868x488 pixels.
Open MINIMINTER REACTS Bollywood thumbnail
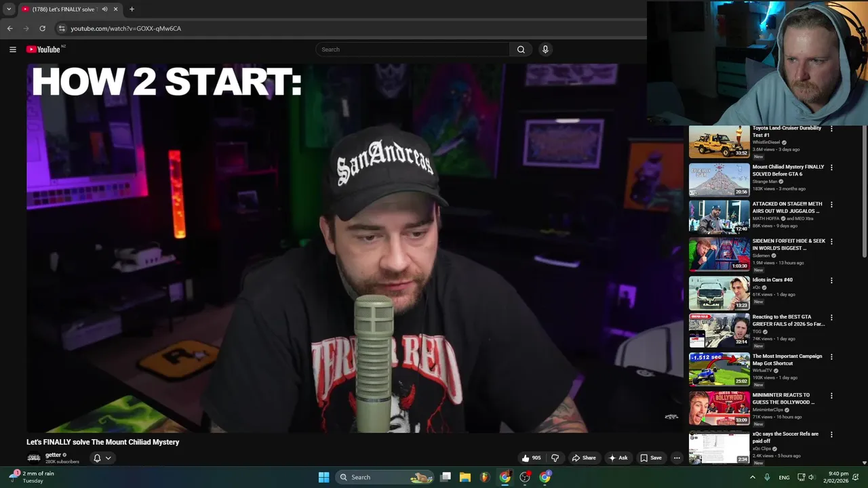719,408
